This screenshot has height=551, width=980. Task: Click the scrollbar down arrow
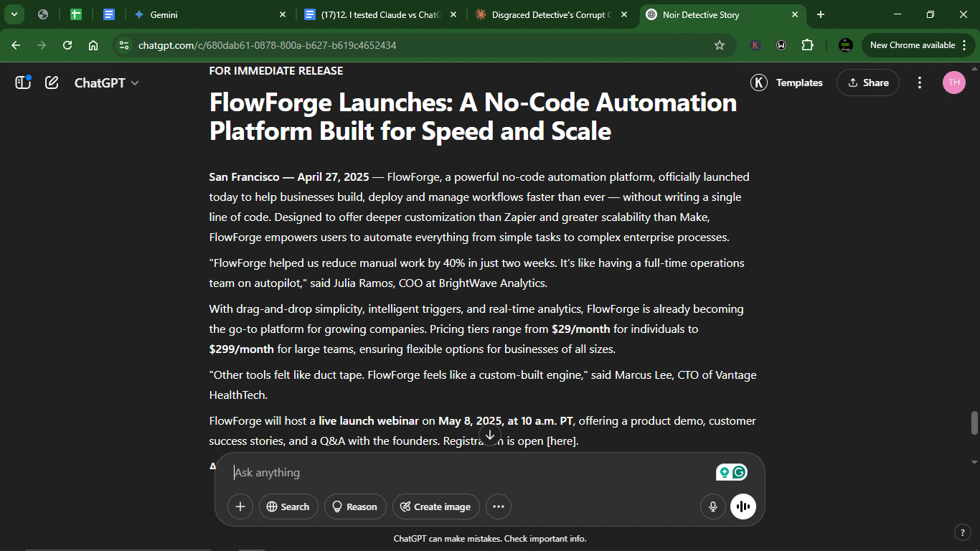pyautogui.click(x=974, y=461)
